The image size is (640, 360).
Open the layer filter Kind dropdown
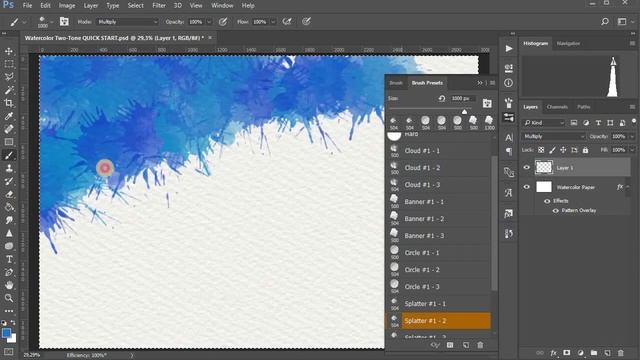[544, 123]
